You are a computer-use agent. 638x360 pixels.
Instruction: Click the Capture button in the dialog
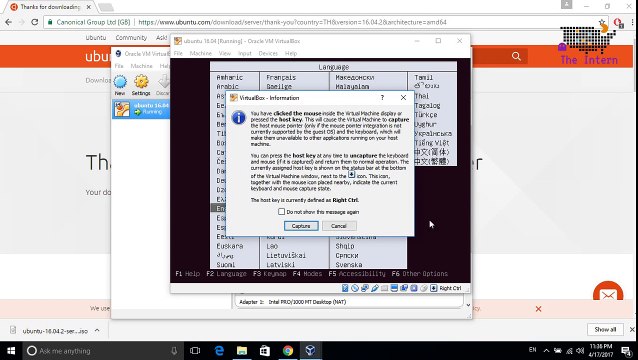pos(301,226)
